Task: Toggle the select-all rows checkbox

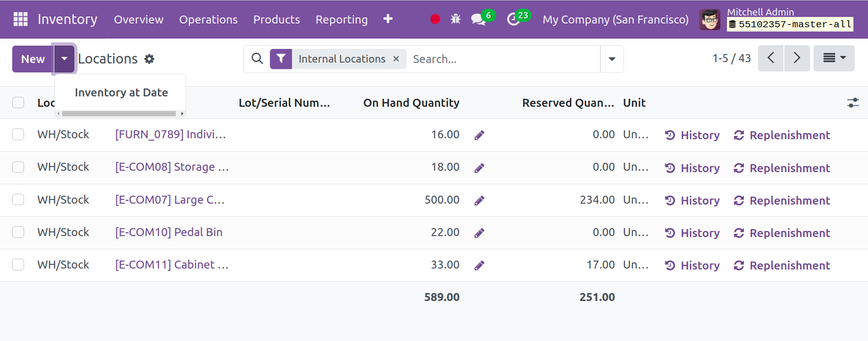Action: [18, 103]
